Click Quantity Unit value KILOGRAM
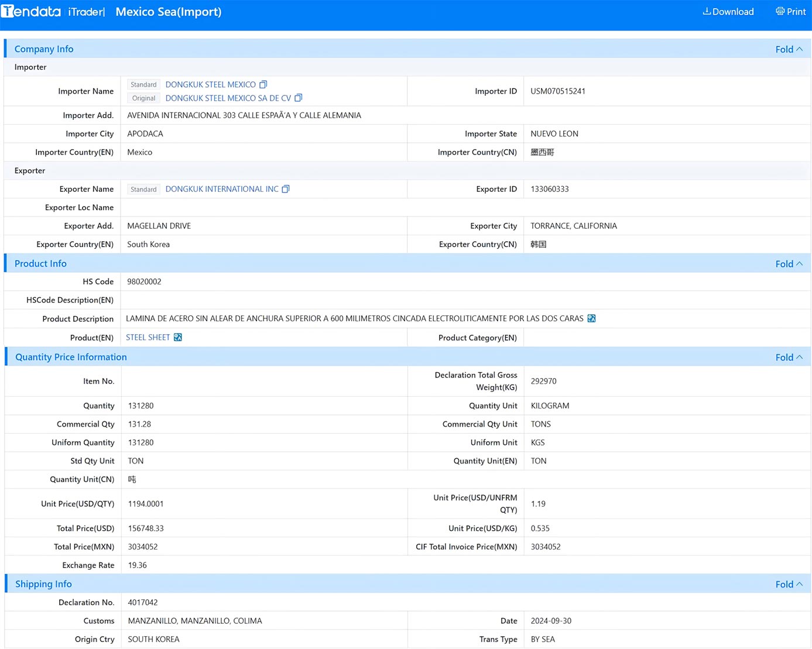 coord(550,406)
